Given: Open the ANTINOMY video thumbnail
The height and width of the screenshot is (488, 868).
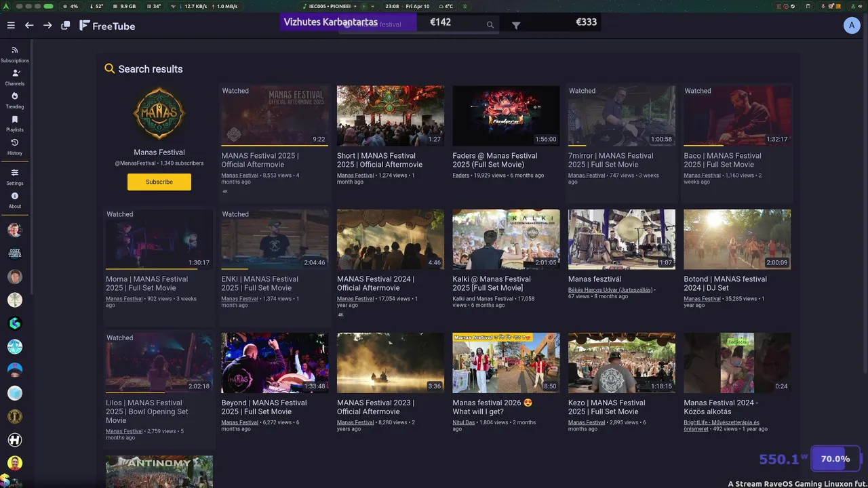Looking at the screenshot, I should coord(159,472).
